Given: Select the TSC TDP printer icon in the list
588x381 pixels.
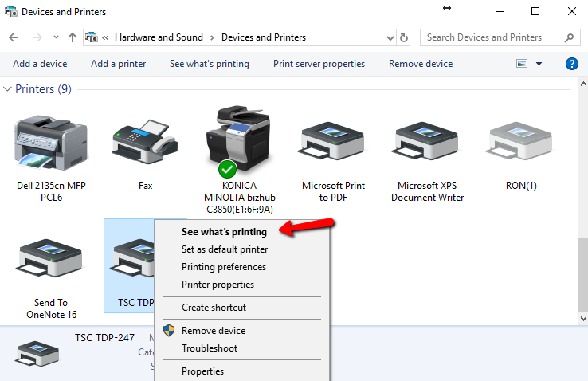Looking at the screenshot, I should tap(131, 258).
